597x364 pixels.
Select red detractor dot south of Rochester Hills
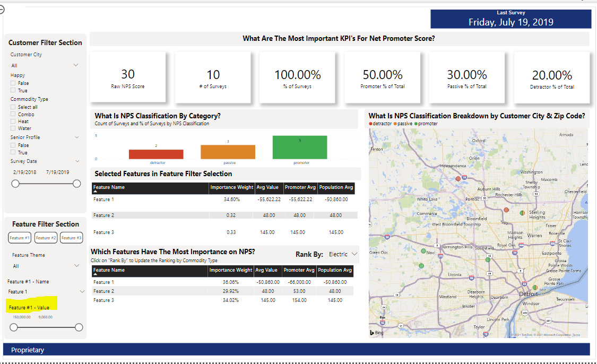pos(506,210)
